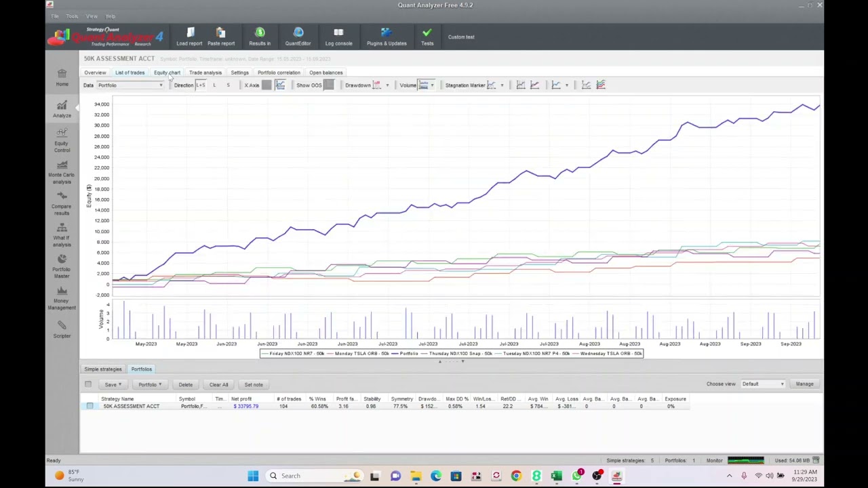Screen dimensions: 868x488
Task: Open the Volume dropdown
Action: tap(432, 85)
